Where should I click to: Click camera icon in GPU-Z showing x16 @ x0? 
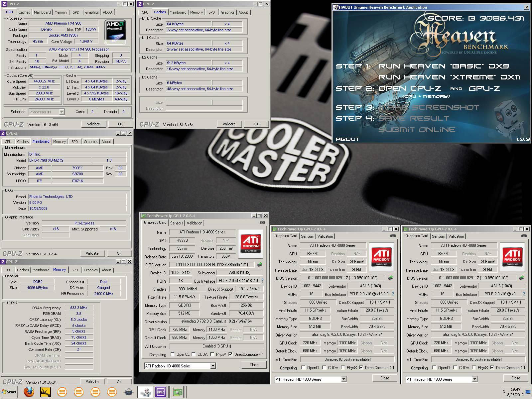pos(524,236)
